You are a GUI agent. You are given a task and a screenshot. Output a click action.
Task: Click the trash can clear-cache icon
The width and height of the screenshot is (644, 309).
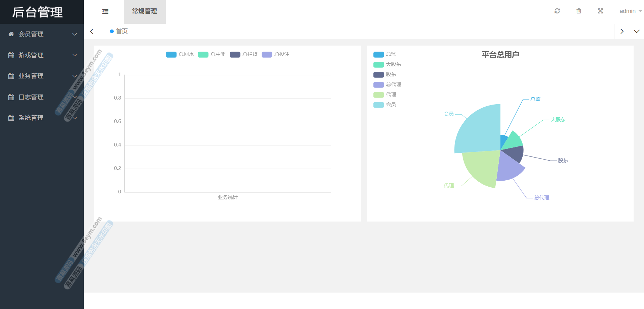coord(579,11)
